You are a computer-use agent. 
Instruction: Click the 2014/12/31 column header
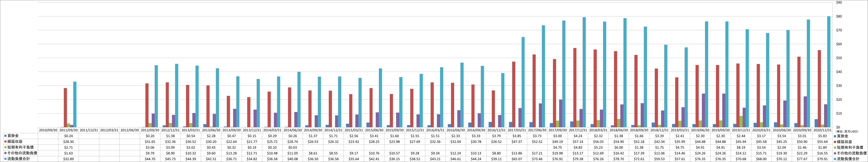(334, 130)
